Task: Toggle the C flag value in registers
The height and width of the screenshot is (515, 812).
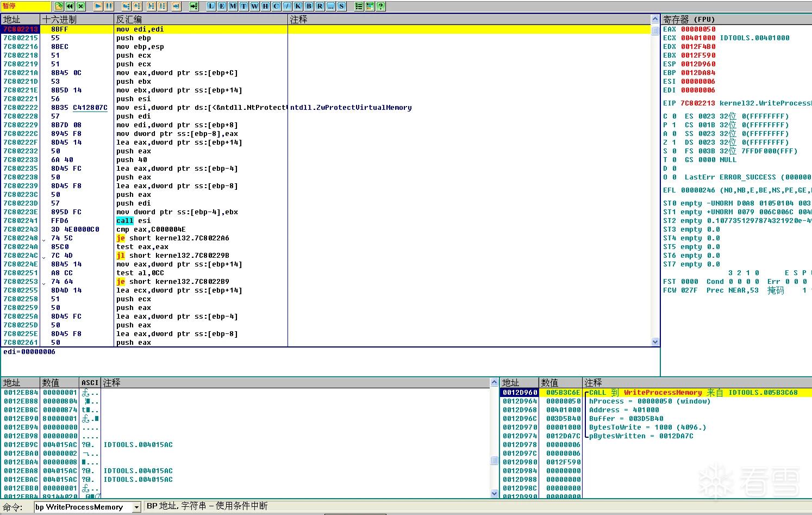Action: pyautogui.click(x=674, y=116)
